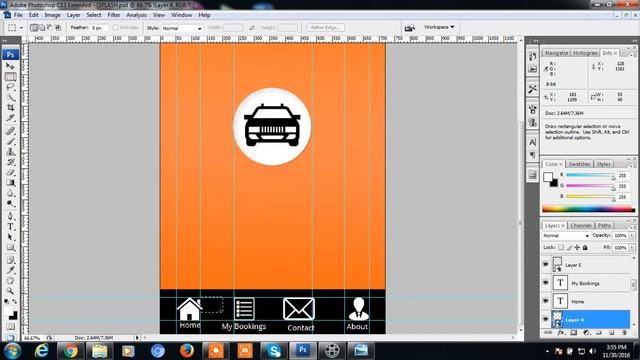Switch to Histogram tab

(x=585, y=53)
